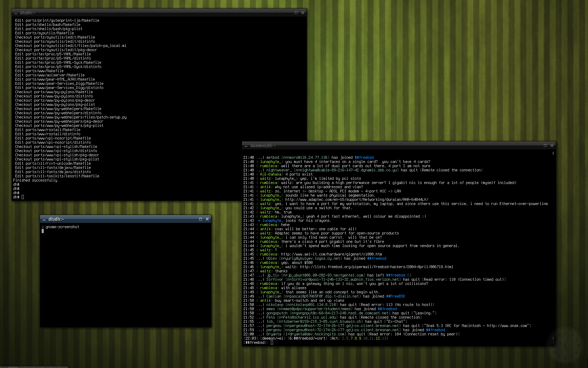This screenshot has width=588, height=368.
Task: Click the gnome-screenshot command line text
Action: pos(62,227)
